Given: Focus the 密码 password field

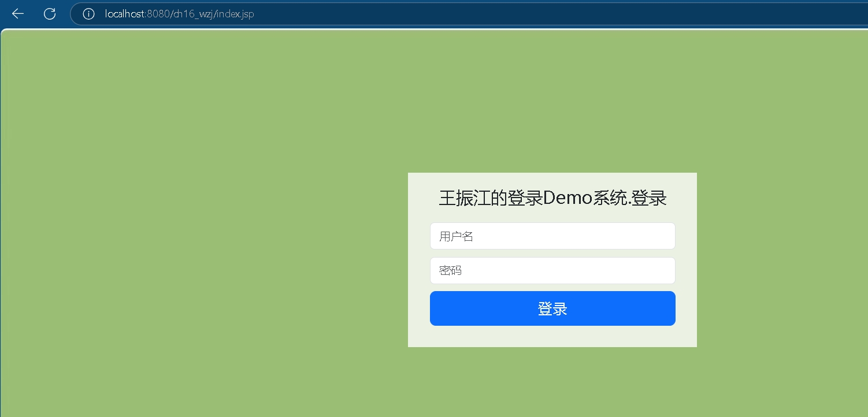Looking at the screenshot, I should point(552,271).
